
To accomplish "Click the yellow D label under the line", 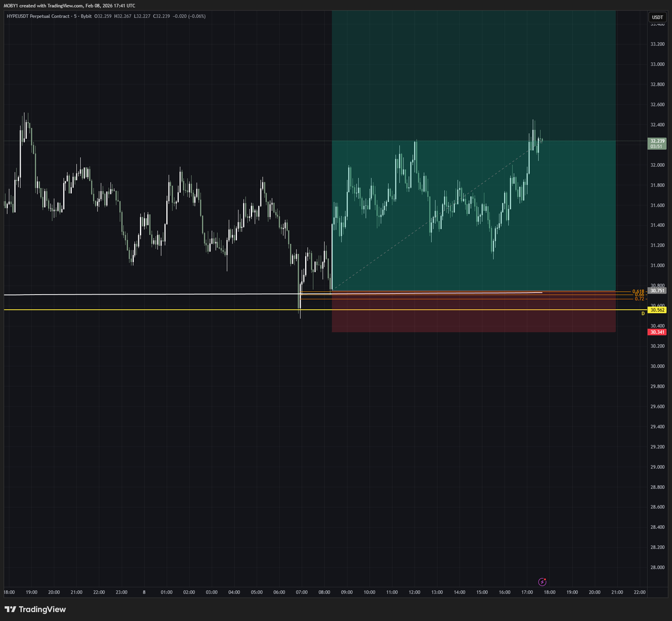I will pos(643,314).
